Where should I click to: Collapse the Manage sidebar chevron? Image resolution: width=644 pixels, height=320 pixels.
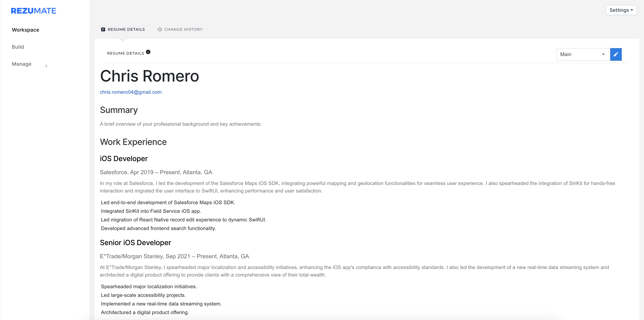pos(46,66)
